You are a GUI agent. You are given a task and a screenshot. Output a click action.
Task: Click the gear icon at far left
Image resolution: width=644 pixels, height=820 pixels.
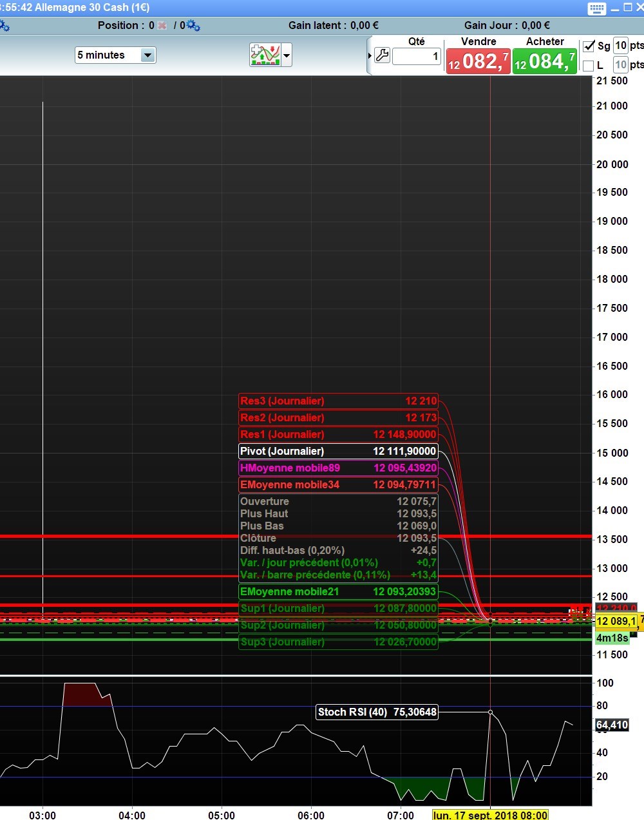(x=4, y=26)
